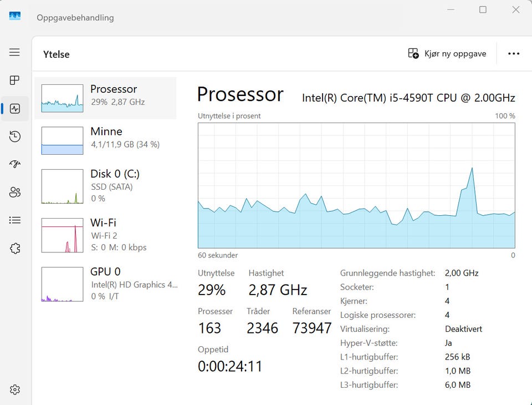Click the Kjerner label

[x=354, y=301]
